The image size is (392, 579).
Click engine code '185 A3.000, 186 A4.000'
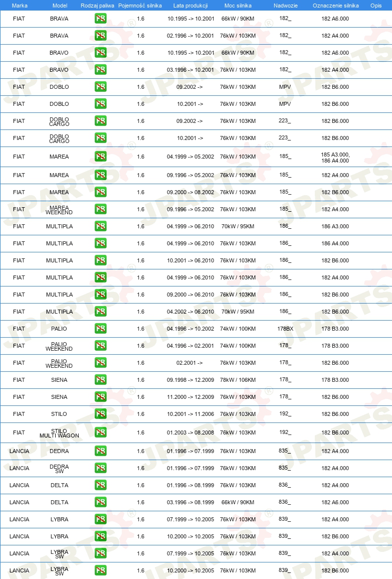point(335,158)
